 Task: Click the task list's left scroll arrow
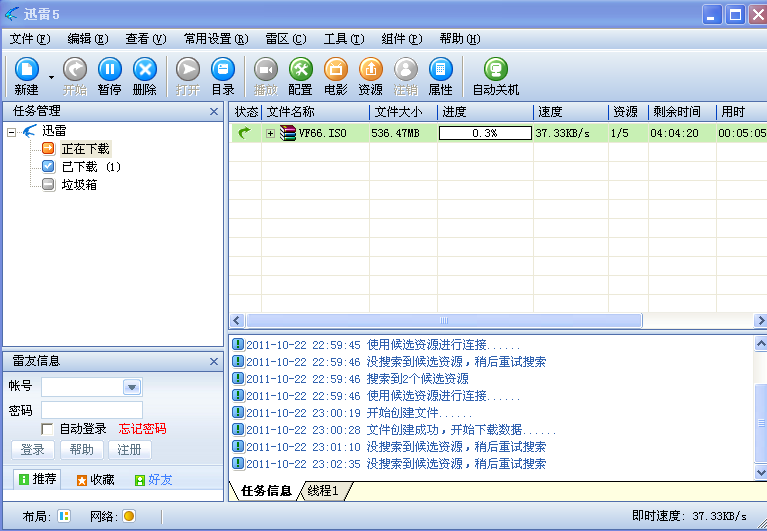[x=237, y=321]
